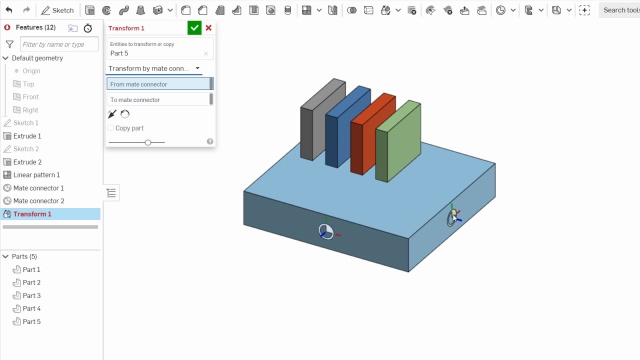Adjust the Transform dialog preview slider

148,142
